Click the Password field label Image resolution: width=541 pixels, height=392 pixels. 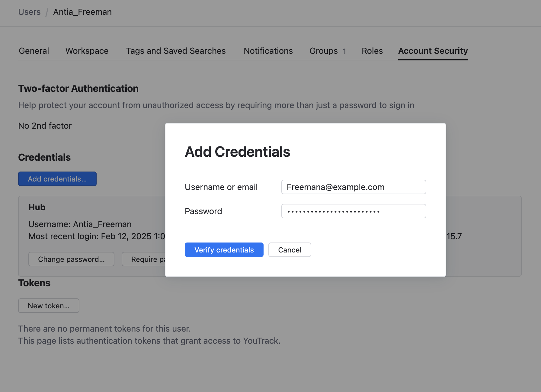(203, 211)
